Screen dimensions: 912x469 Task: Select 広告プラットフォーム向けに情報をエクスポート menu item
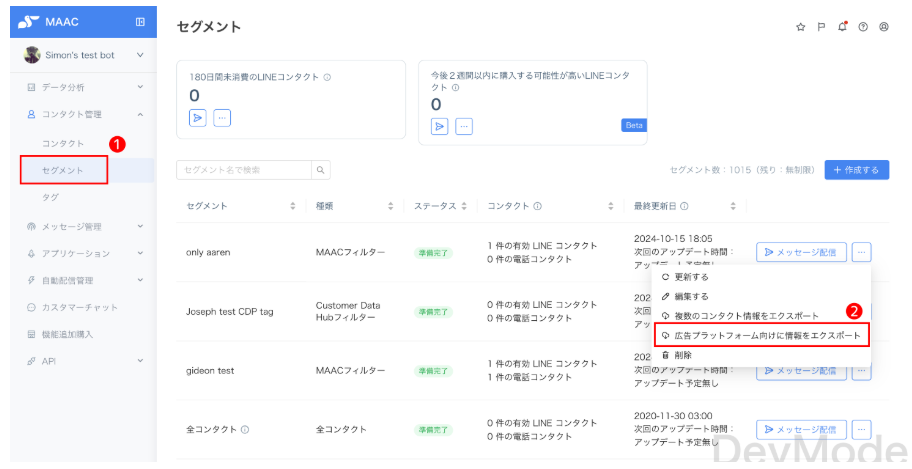coord(761,335)
